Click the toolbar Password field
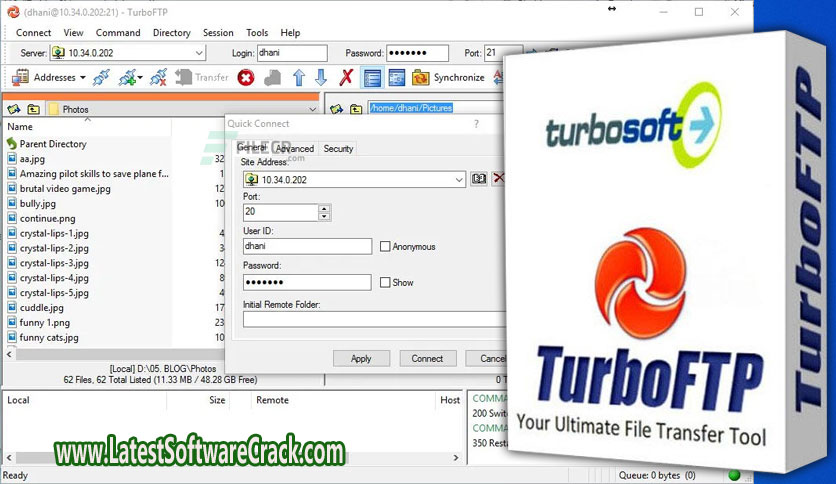Screen dimensions: 836x484 coord(417,53)
